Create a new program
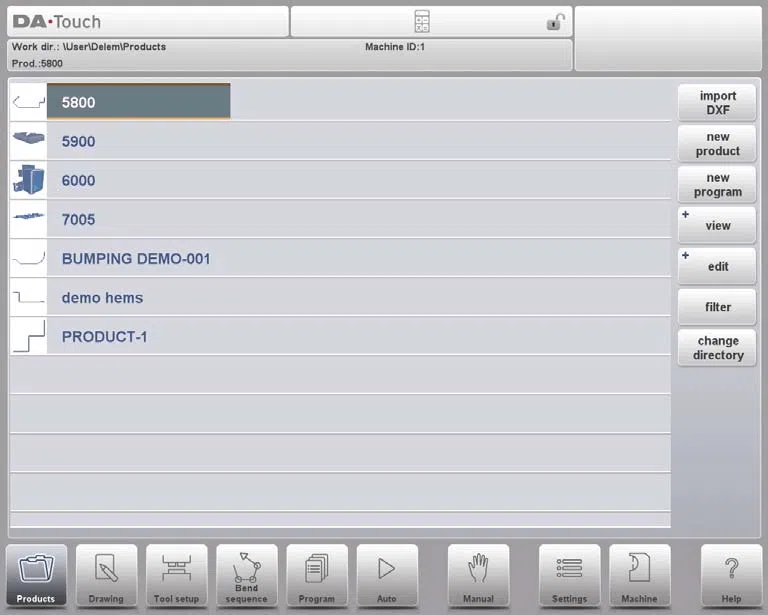 pos(717,185)
